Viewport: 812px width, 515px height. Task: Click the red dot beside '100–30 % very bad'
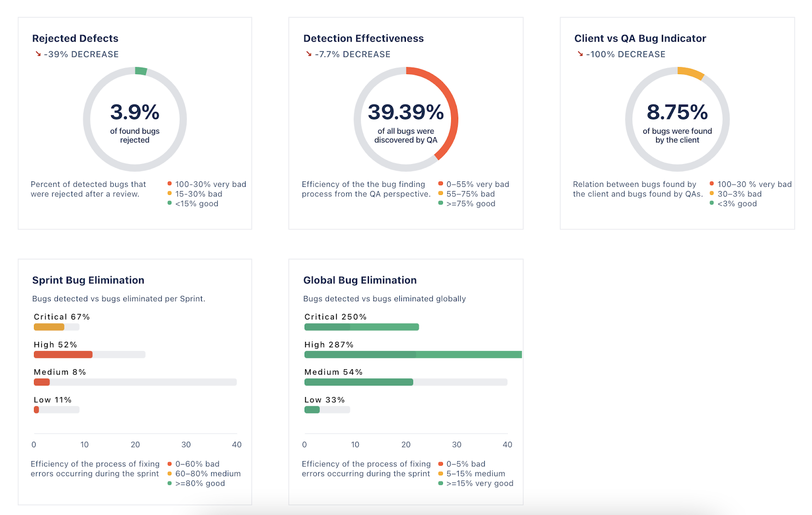[x=712, y=184]
